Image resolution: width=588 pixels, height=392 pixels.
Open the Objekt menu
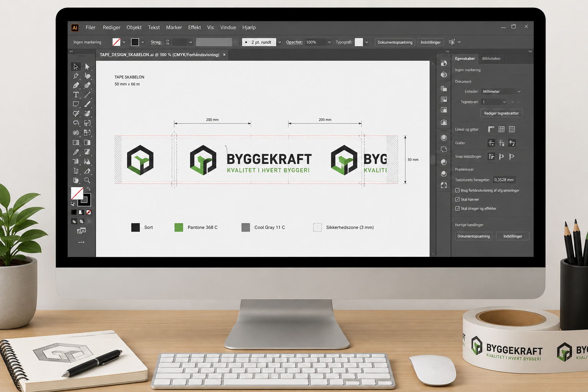[134, 28]
